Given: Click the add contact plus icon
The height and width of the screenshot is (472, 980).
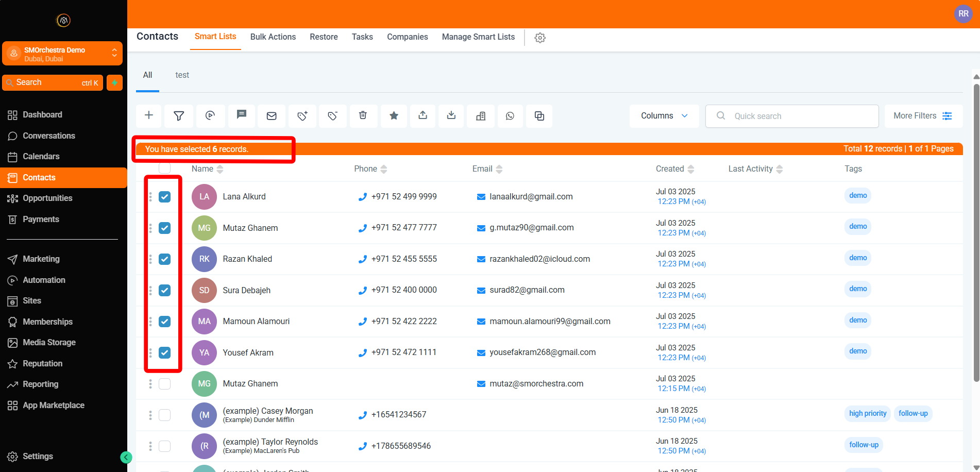Looking at the screenshot, I should 149,115.
